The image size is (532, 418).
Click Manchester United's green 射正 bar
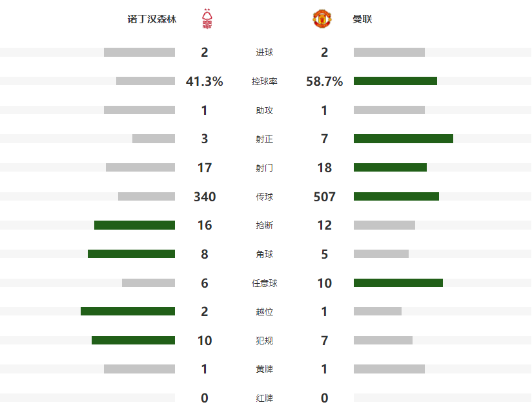click(x=404, y=139)
